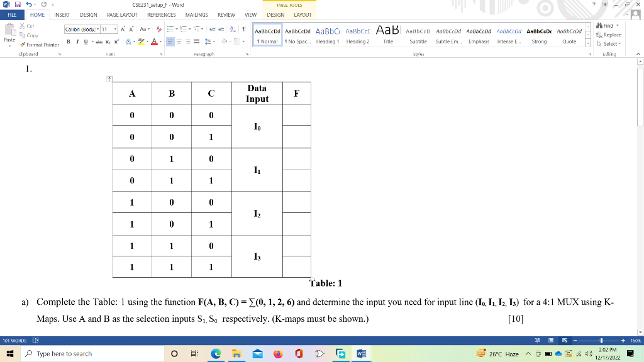644x362 pixels.
Task: Expand numbering style dropdown arrow
Action: [x=190, y=29]
